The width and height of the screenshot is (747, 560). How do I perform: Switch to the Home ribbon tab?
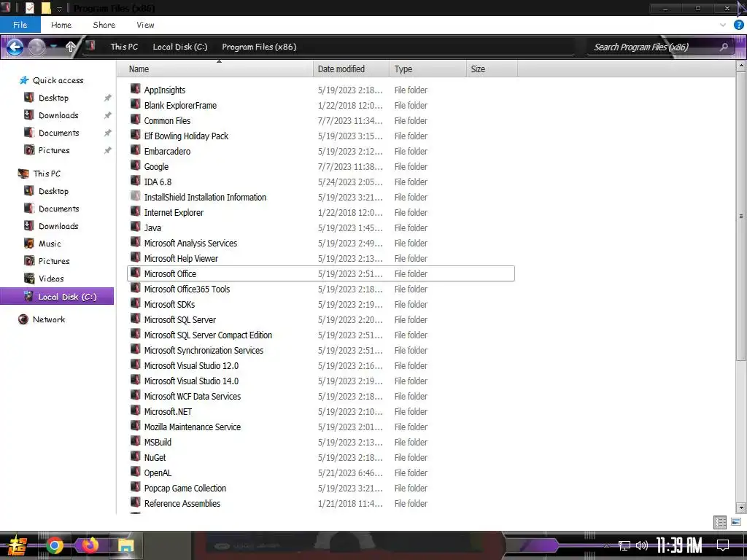[x=61, y=25]
